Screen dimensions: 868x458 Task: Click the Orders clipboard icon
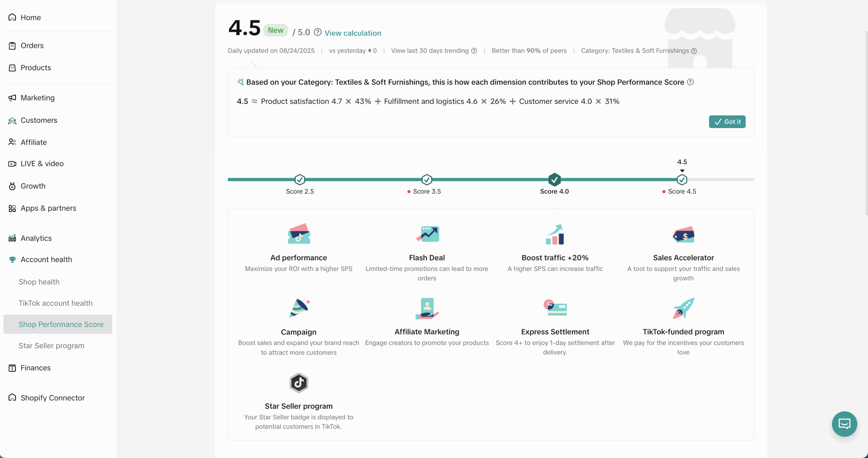point(12,45)
